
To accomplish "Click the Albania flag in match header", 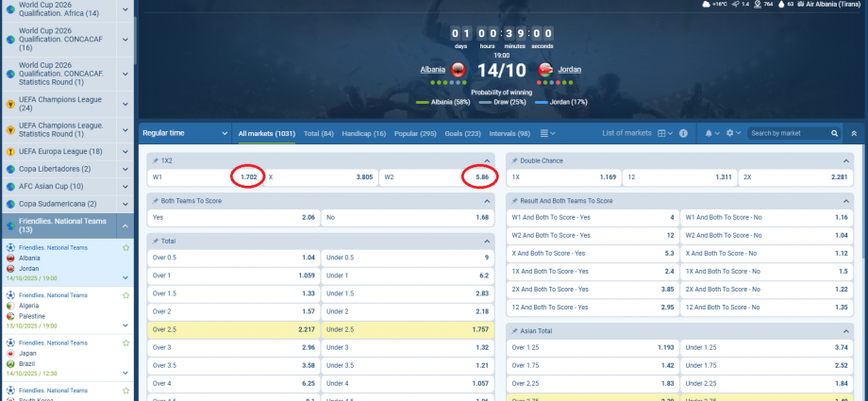I will [x=458, y=70].
